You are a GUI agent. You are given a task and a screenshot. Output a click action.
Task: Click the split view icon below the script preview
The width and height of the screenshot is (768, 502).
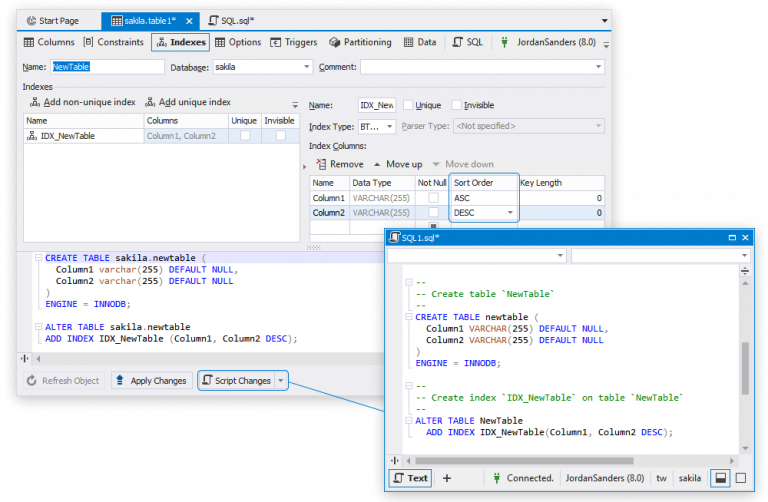click(24, 359)
